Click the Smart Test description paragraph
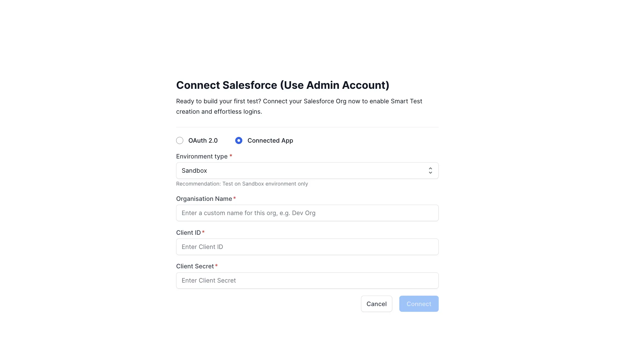The image size is (640, 364). tap(299, 106)
